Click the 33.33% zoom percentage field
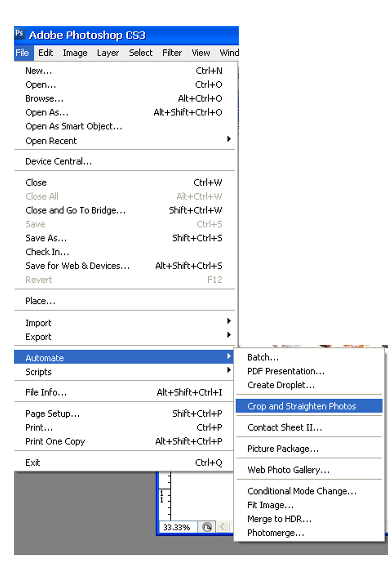Image resolution: width=392 pixels, height=588 pixels. [x=177, y=527]
